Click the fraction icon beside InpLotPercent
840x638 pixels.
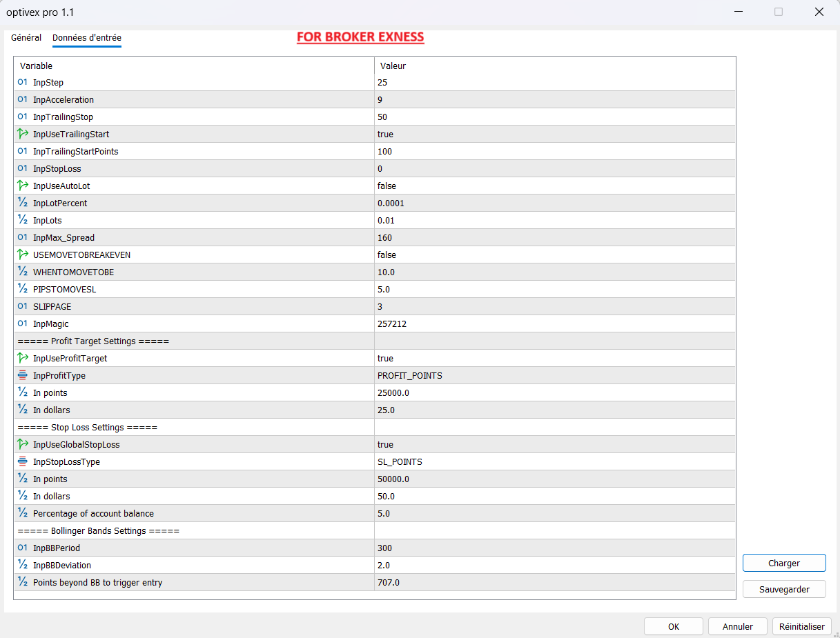[22, 203]
